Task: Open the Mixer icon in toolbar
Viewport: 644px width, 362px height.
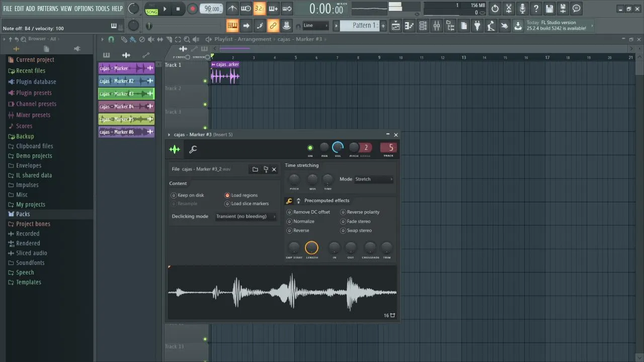Action: click(x=437, y=26)
